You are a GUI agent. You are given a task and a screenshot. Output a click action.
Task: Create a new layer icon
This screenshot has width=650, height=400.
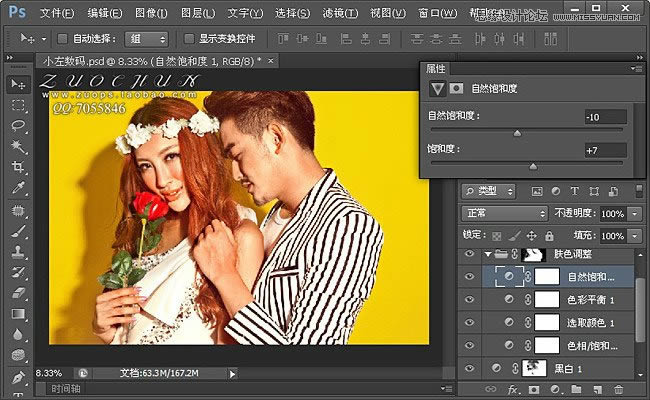[597, 390]
